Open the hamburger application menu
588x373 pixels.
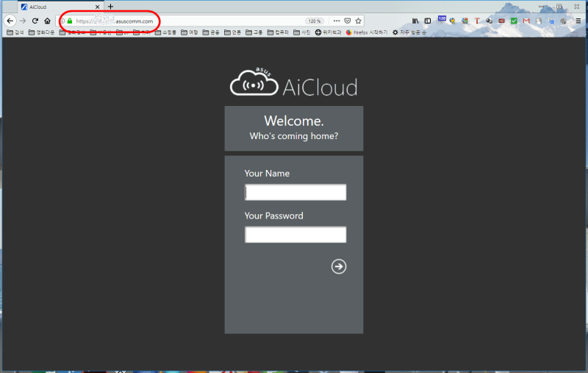click(x=578, y=21)
